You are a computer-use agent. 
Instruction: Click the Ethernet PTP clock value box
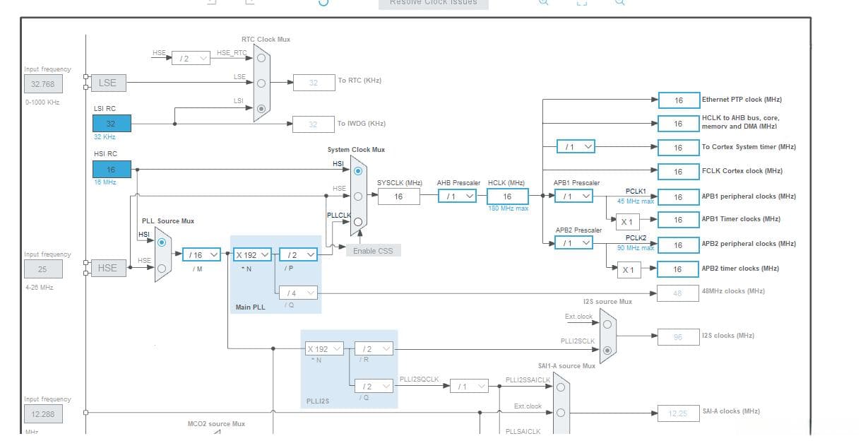click(x=679, y=100)
